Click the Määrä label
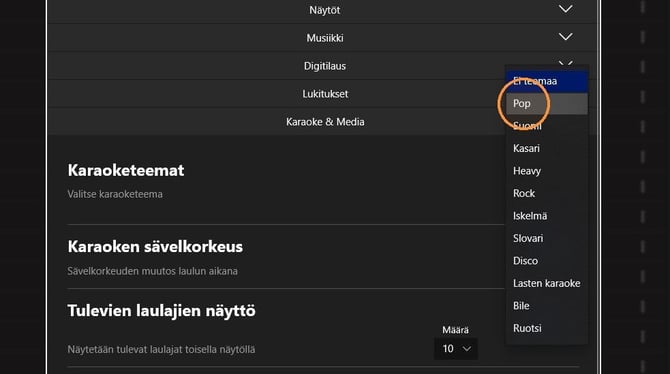Screen dimensions: 670x374 [455, 330]
